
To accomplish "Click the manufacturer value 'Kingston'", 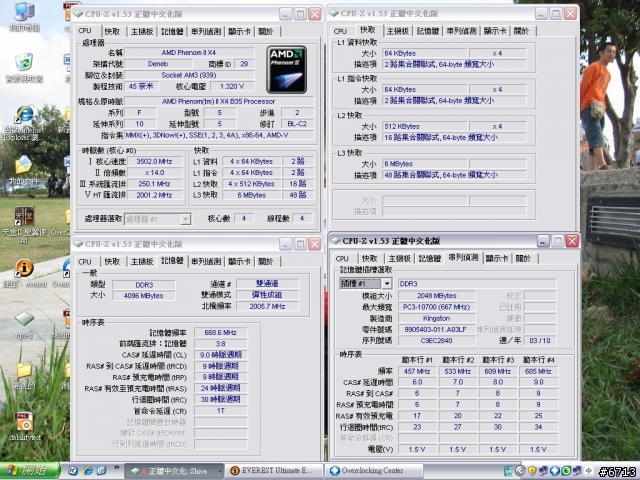I will point(436,318).
